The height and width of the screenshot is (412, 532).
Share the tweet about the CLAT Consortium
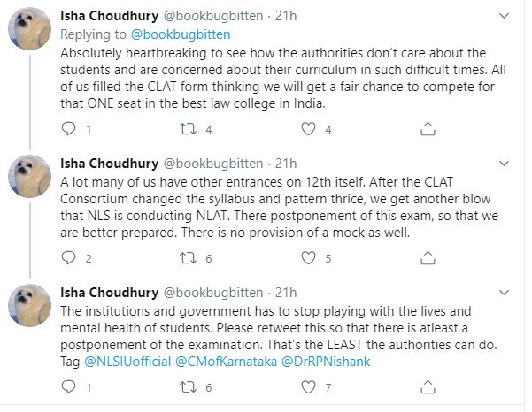428,258
